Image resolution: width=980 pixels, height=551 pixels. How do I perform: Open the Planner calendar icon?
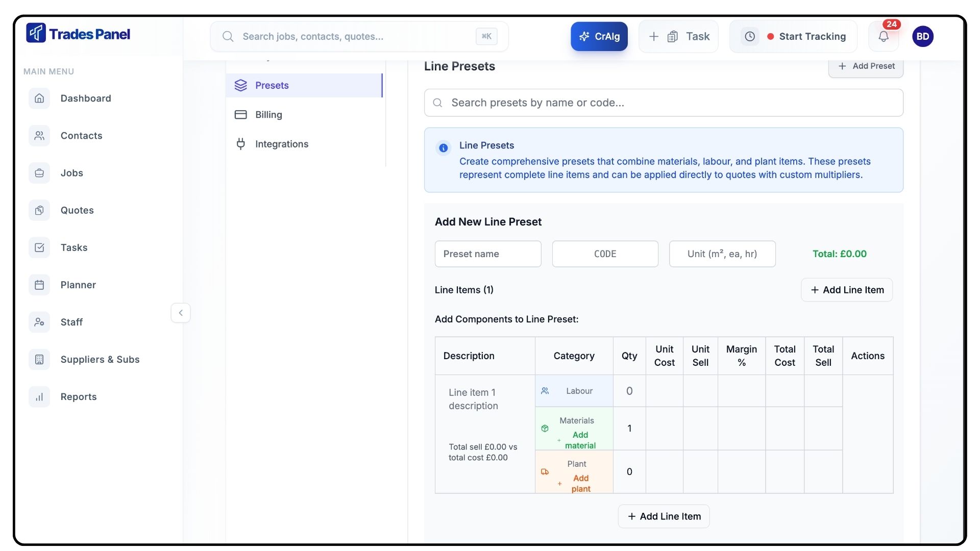click(x=39, y=285)
